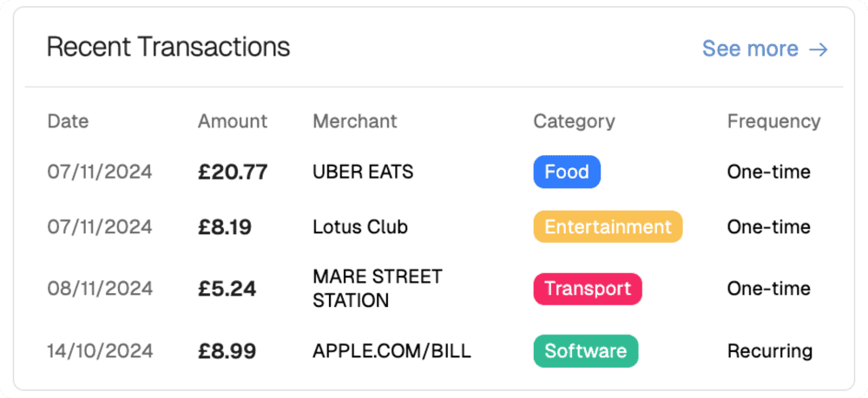868x398 pixels.
Task: Click the green Software category badge
Action: [x=585, y=351]
